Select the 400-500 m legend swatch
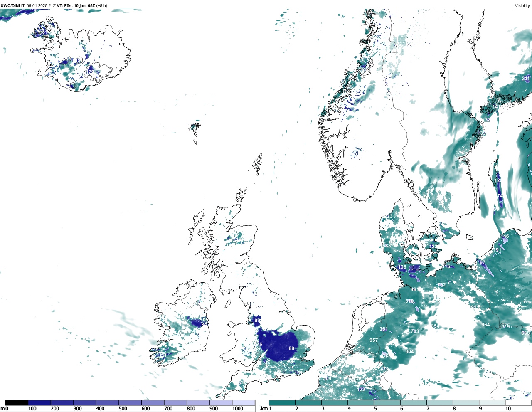Screen dimensions: 532x412 point(107,403)
